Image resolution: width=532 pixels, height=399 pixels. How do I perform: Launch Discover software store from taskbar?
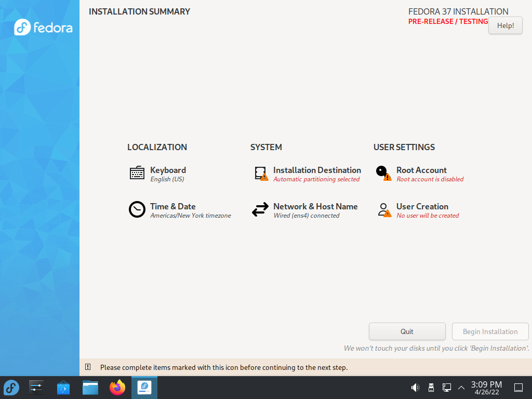click(x=63, y=388)
